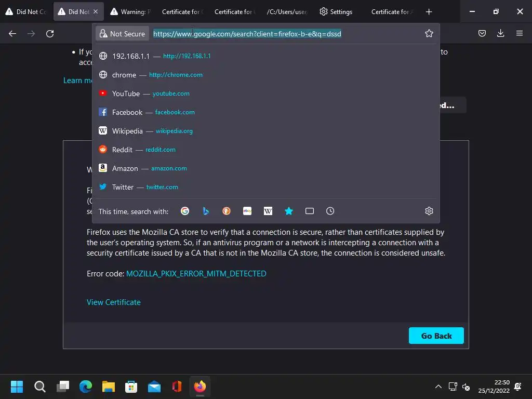The height and width of the screenshot is (399, 532).
Task: Click the Firefox taskbar icon
Action: [x=200, y=387]
